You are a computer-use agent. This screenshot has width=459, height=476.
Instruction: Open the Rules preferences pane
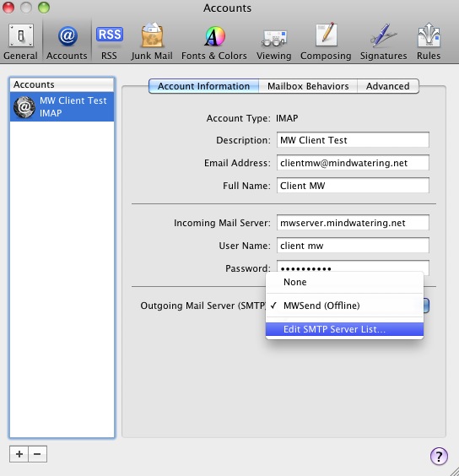pyautogui.click(x=429, y=42)
